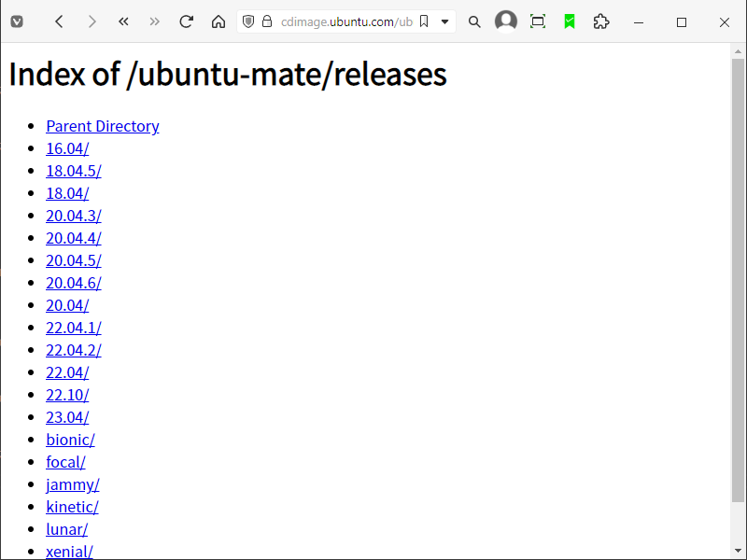Go back to previous page
The image size is (747, 560).
(59, 21)
